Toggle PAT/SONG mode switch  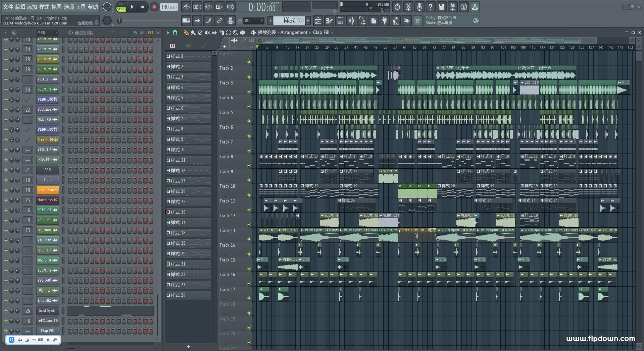[x=121, y=7]
